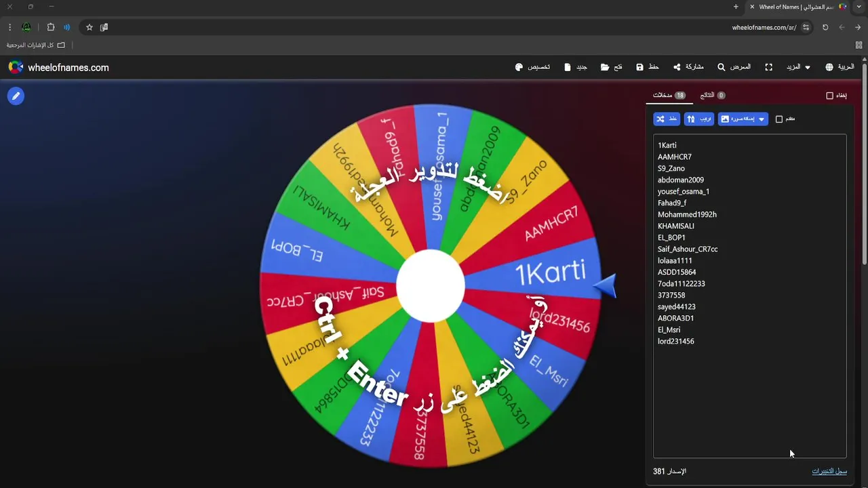Click the ASDD15864 entry in the list
The width and height of the screenshot is (868, 488).
(x=677, y=272)
